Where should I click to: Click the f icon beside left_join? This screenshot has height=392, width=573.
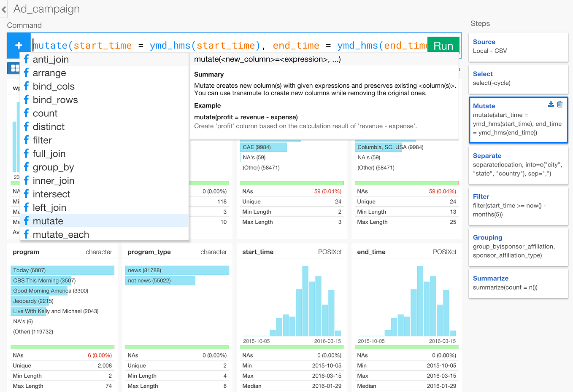(x=26, y=207)
